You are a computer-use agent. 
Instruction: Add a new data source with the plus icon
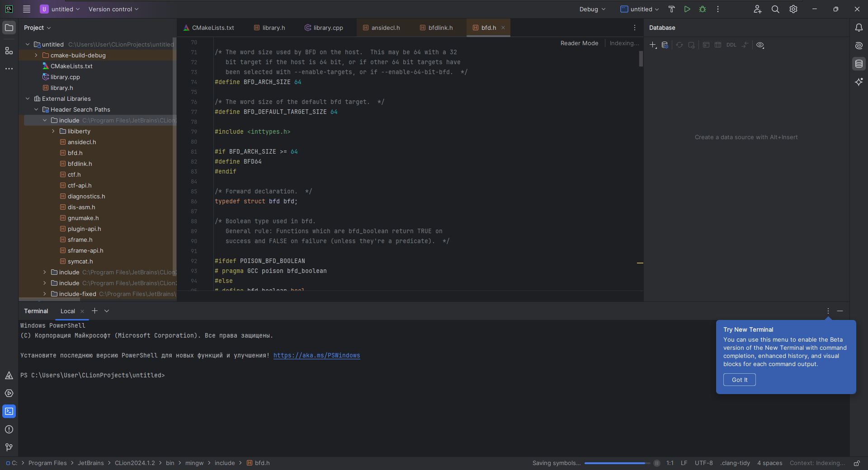pos(653,45)
